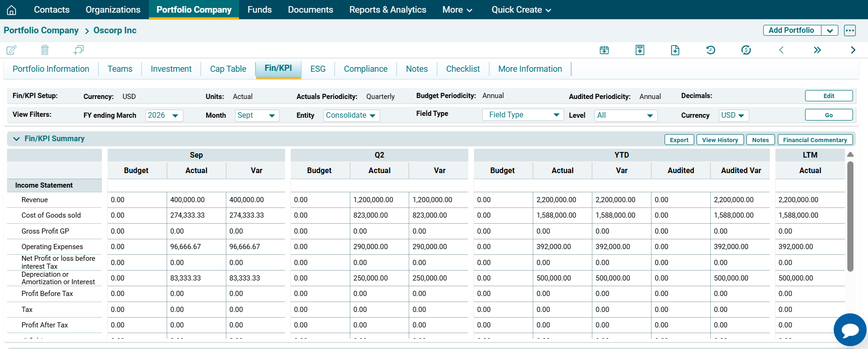Viewport: 868px width, 349px height.
Task: Click the double-chevron skip forward icon
Action: (817, 50)
